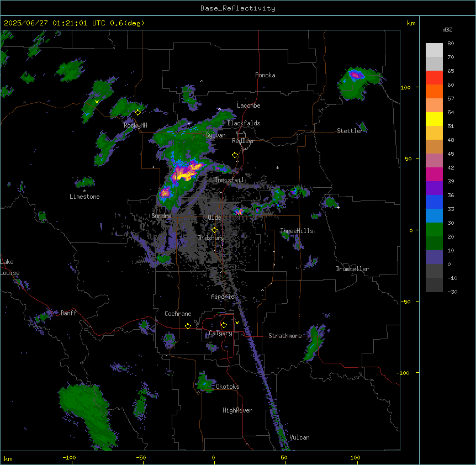This screenshot has height=465, width=476.
Task: Click the Vulcan town label
Action: [299, 437]
